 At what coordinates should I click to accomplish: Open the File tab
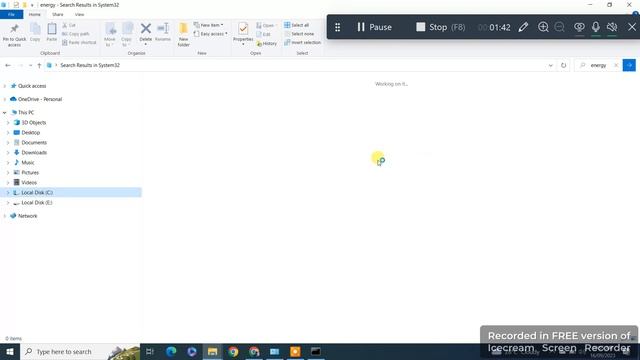coord(11,14)
